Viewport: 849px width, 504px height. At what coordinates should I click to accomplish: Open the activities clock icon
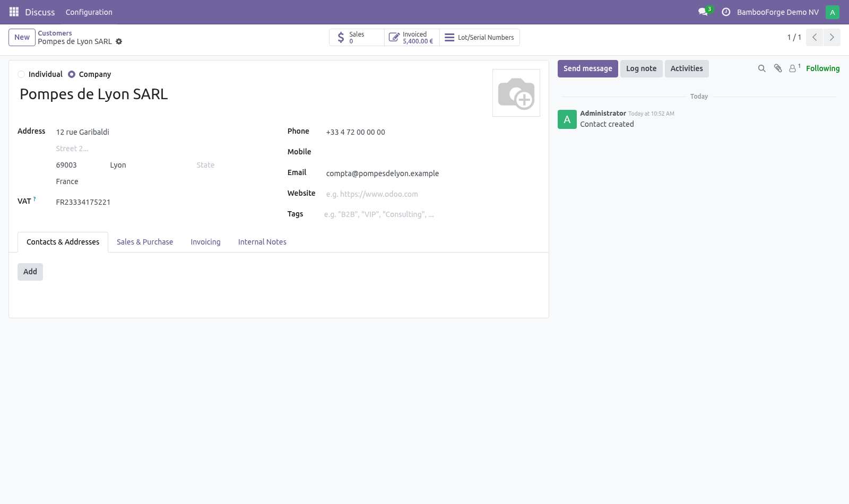pyautogui.click(x=726, y=12)
